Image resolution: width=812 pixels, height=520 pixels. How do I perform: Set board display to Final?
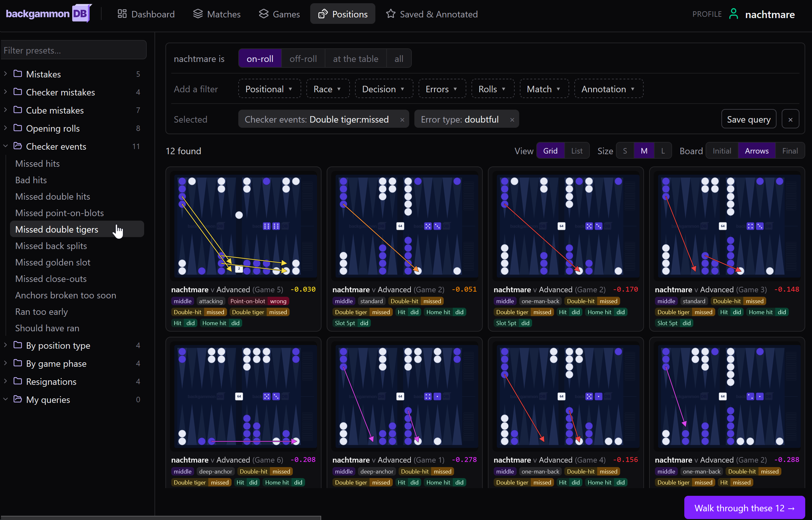tap(790, 151)
